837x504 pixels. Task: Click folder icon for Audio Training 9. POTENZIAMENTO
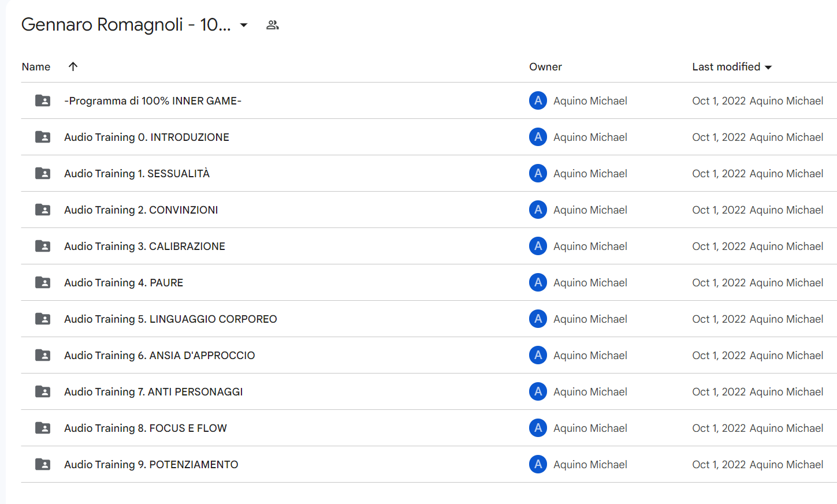coord(43,464)
